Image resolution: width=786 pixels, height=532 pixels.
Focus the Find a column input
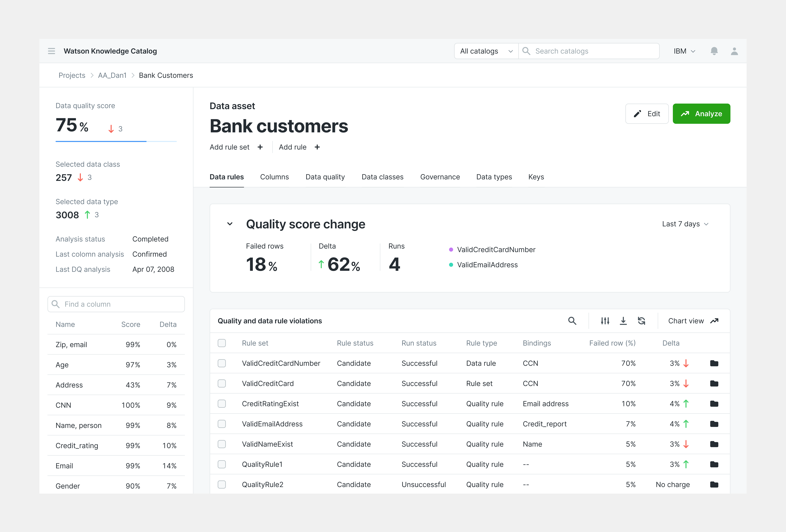tap(116, 304)
